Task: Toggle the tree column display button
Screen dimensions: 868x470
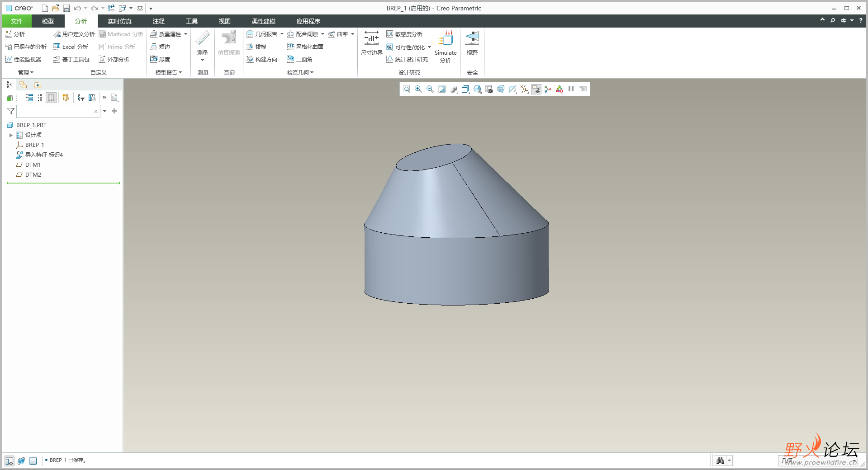Action: pyautogui.click(x=51, y=98)
